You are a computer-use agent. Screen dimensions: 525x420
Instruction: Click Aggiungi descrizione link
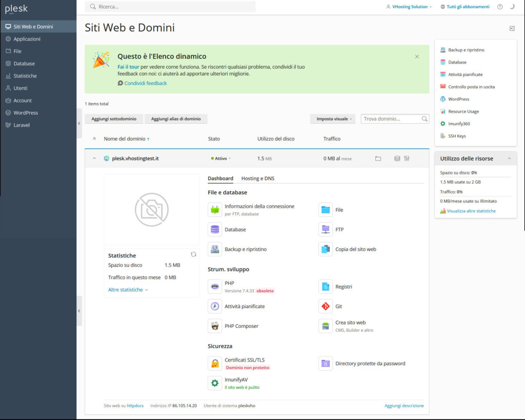coord(404,406)
